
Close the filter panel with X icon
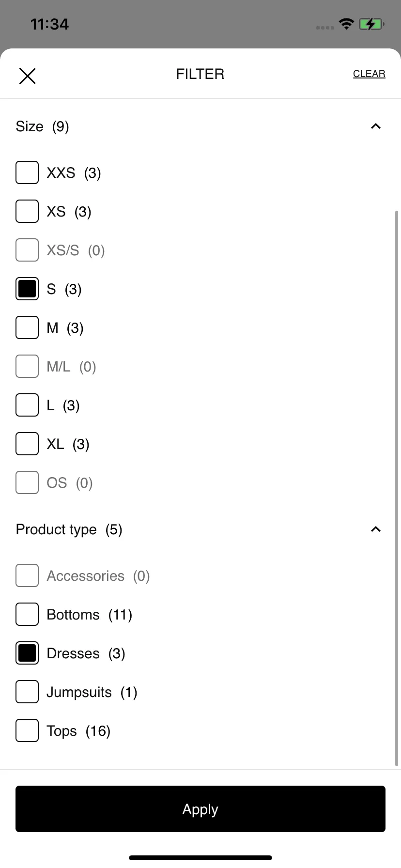(x=28, y=76)
